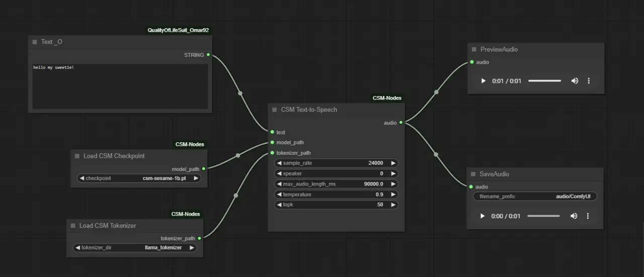Select next checkpoint with right arrow

point(196,178)
